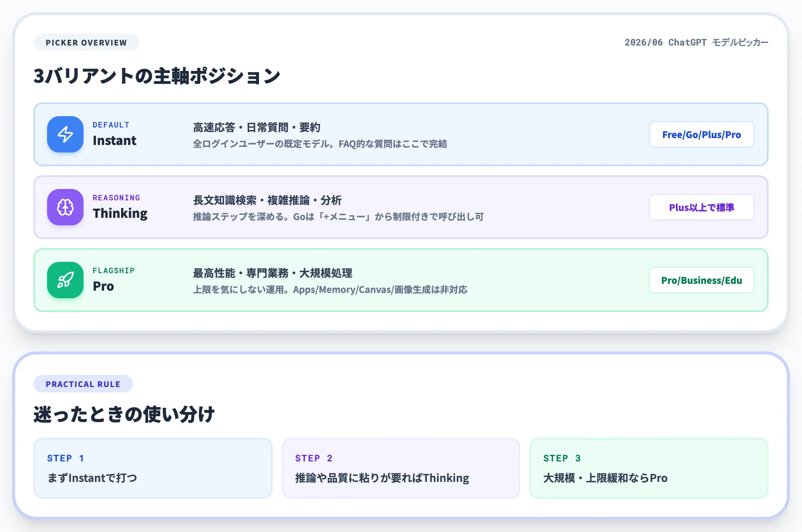Click the text 高速応答・日常質問・要約
This screenshot has height=532, width=802.
(x=257, y=127)
